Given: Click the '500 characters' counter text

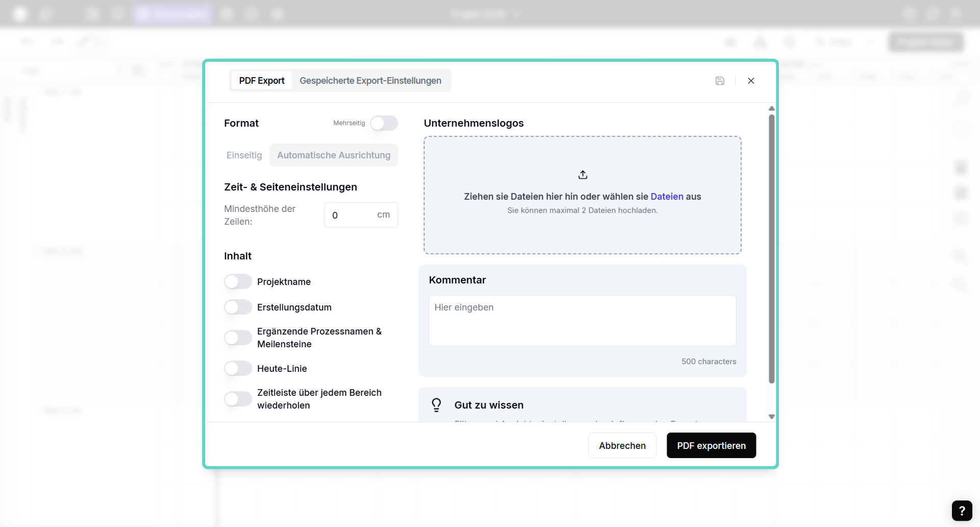Looking at the screenshot, I should (x=709, y=362).
